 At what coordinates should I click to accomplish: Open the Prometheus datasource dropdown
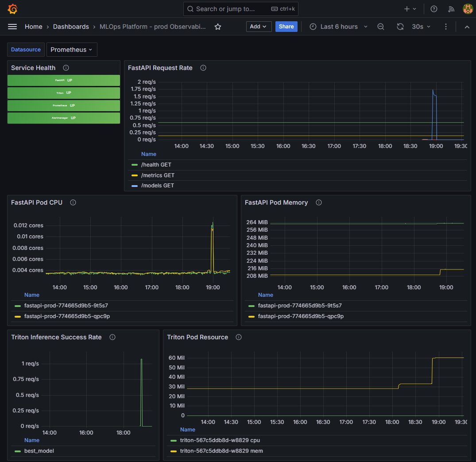click(72, 50)
